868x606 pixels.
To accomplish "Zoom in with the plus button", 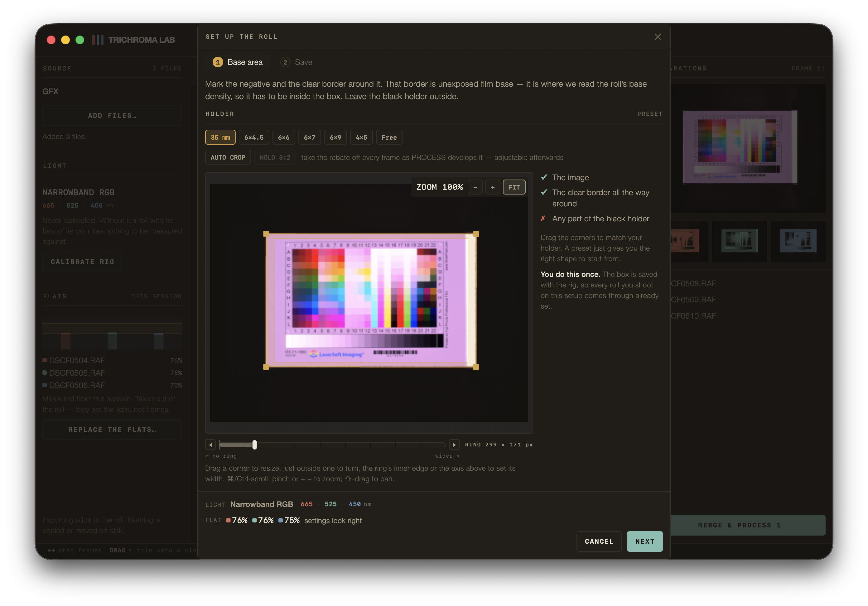I will 493,187.
